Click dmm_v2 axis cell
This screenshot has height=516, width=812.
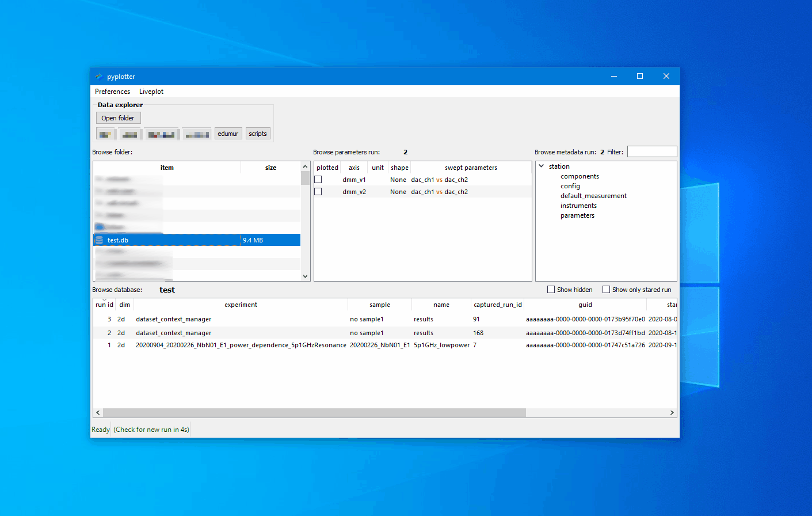click(354, 192)
